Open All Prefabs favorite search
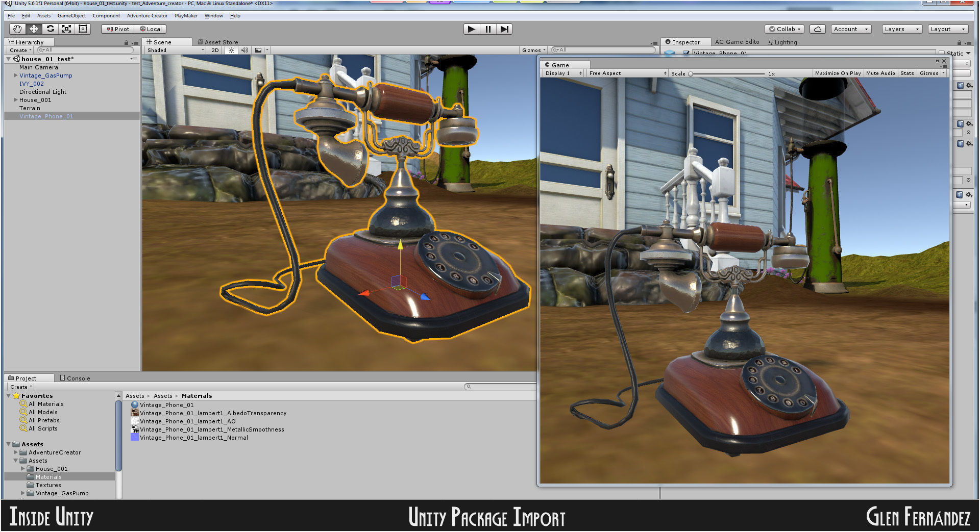 point(40,420)
